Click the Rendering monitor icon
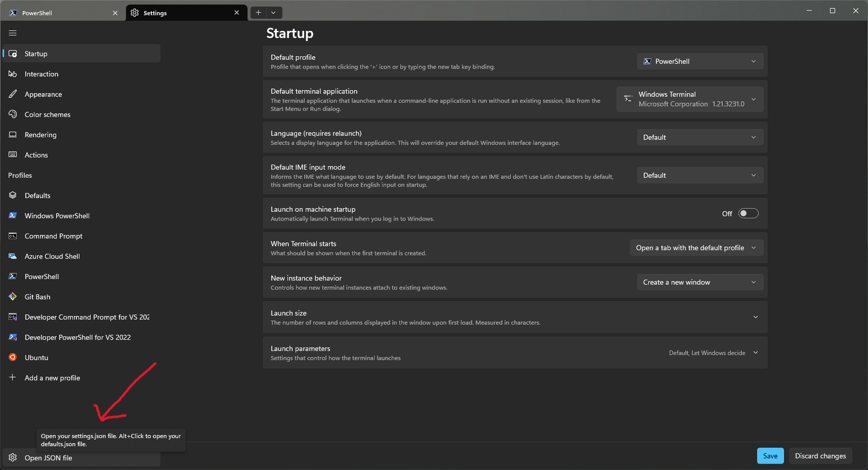868x470 pixels. (x=13, y=135)
